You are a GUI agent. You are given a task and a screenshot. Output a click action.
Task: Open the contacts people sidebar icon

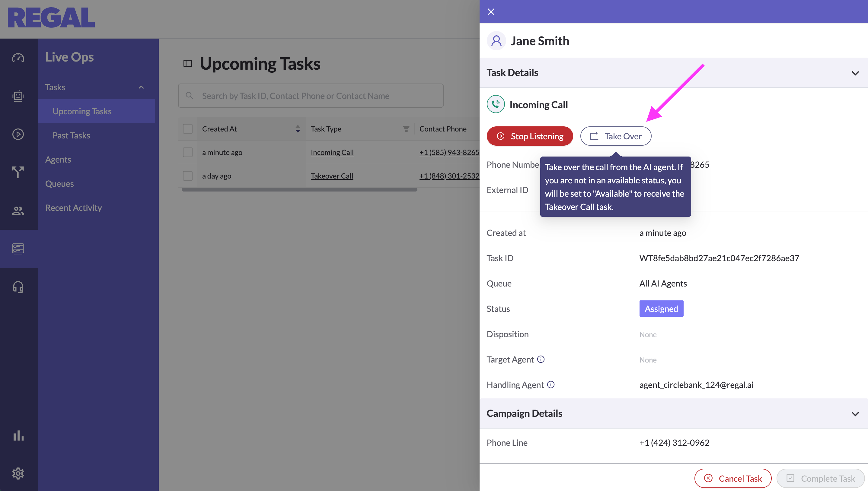(x=18, y=211)
